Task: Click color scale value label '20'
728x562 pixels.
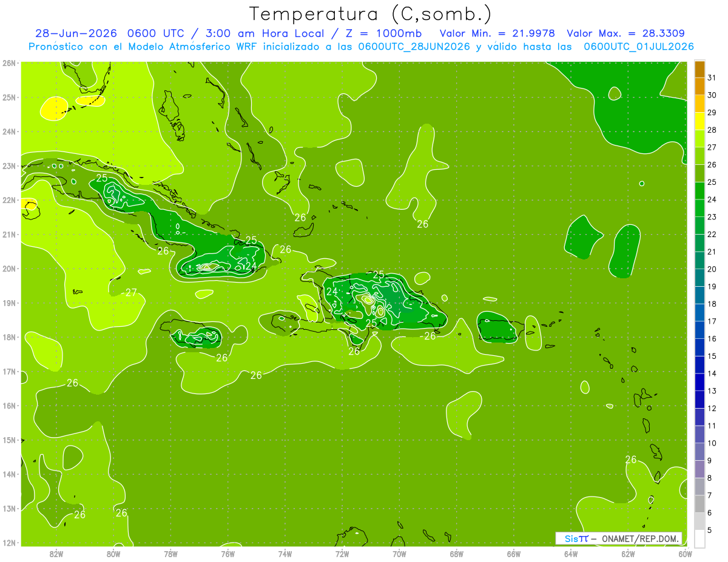Action: (x=712, y=269)
